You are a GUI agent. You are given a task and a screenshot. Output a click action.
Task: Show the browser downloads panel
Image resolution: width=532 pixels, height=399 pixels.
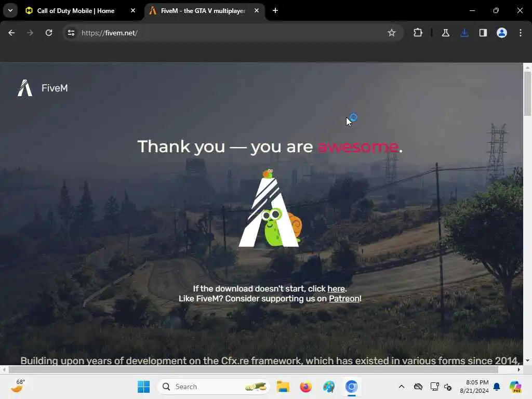[464, 33]
